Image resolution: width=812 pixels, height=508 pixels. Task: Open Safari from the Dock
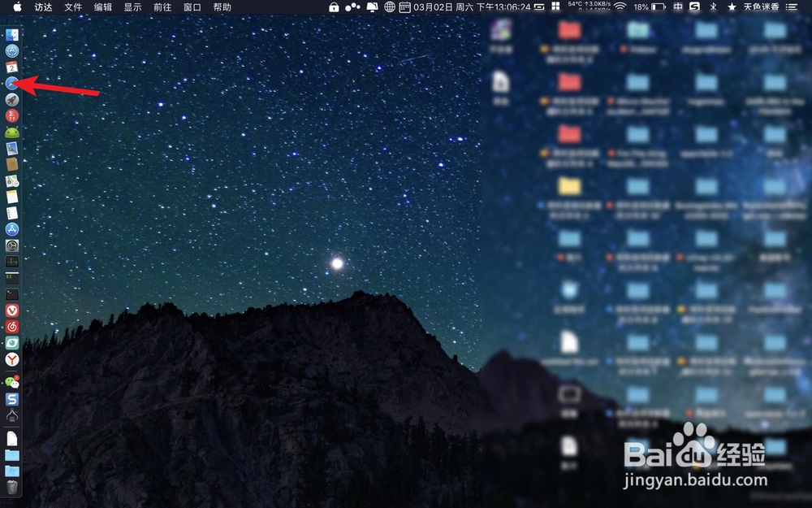click(x=11, y=84)
